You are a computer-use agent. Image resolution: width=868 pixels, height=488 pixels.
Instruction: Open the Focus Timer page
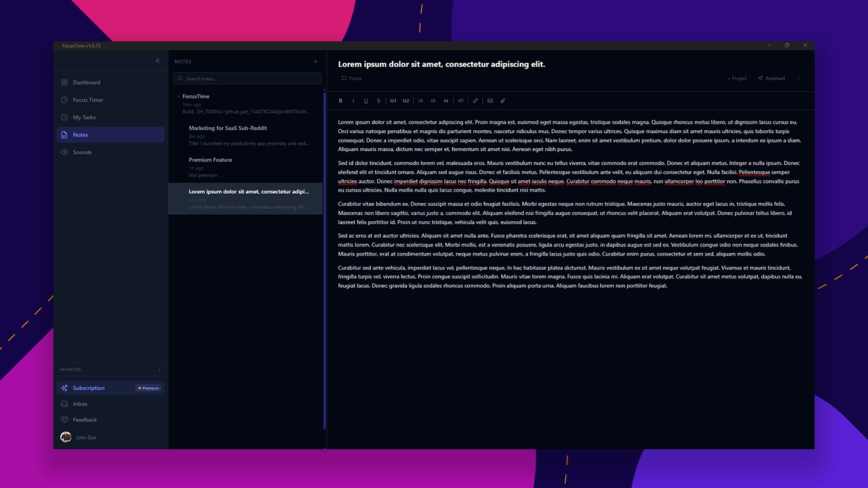coord(109,100)
